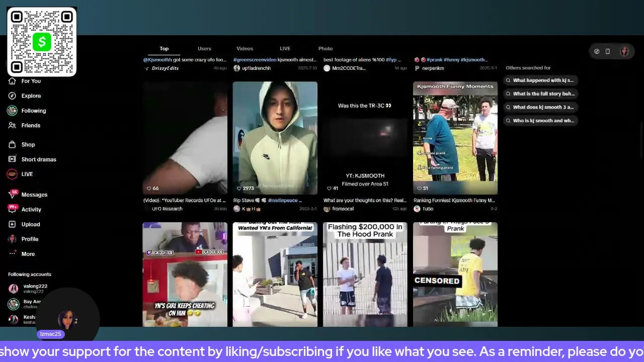Click search icon beside "What happened with kj s..."
This screenshot has width=644, height=362.
[508, 80]
